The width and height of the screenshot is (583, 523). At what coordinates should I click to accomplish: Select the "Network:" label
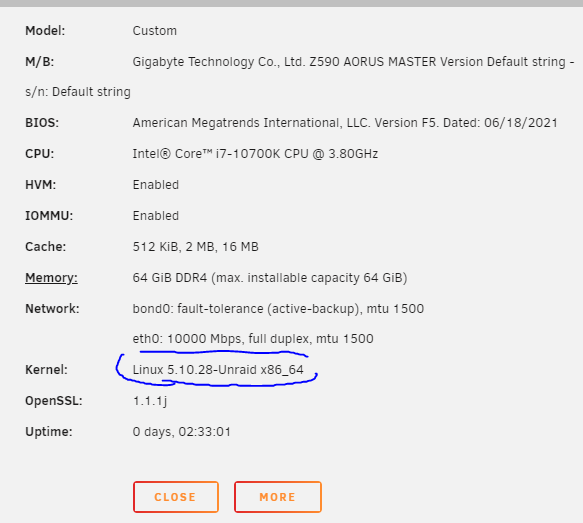[52, 309]
